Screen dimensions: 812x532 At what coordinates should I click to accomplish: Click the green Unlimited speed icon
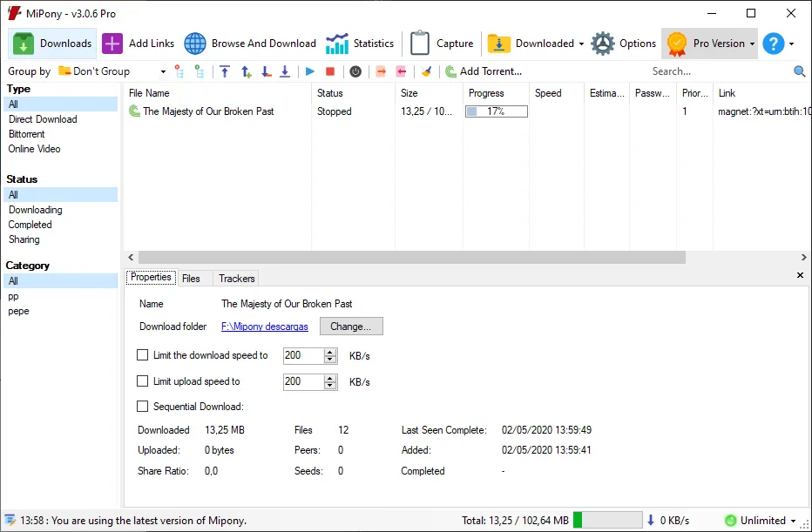(730, 521)
